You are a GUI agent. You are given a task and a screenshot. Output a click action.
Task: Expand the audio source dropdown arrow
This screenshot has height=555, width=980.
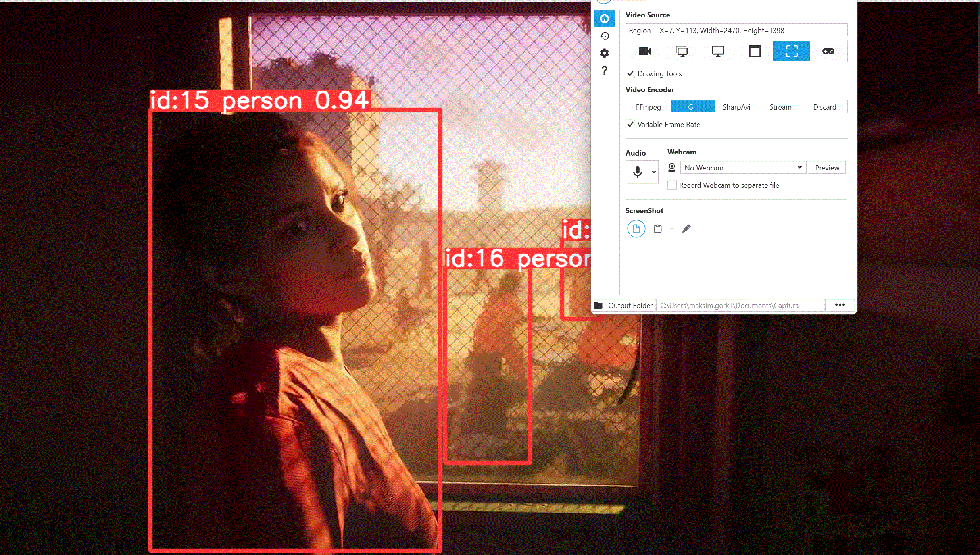tap(654, 172)
